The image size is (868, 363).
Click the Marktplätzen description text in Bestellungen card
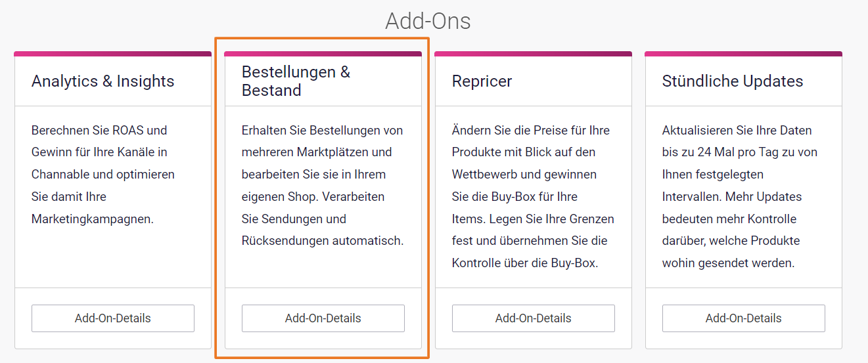click(x=323, y=186)
